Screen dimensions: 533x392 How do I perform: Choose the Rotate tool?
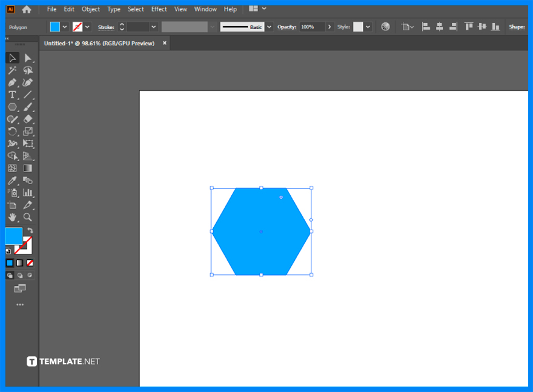coord(12,131)
